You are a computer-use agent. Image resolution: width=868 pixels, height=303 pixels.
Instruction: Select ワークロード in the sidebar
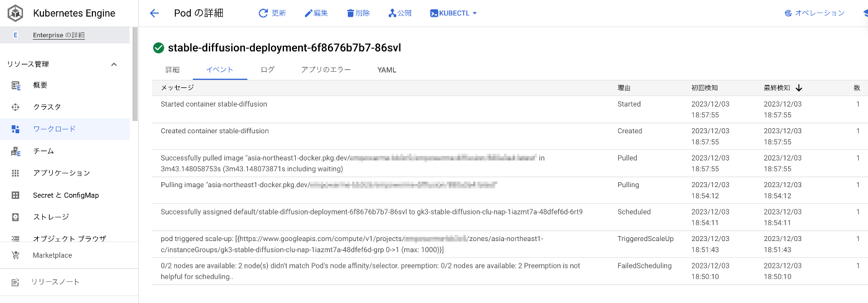point(55,129)
